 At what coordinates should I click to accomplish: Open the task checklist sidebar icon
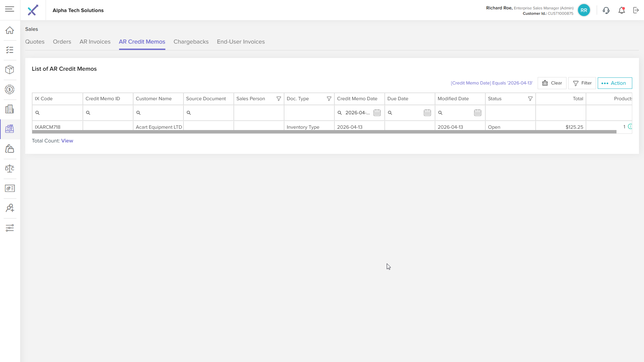(x=10, y=50)
